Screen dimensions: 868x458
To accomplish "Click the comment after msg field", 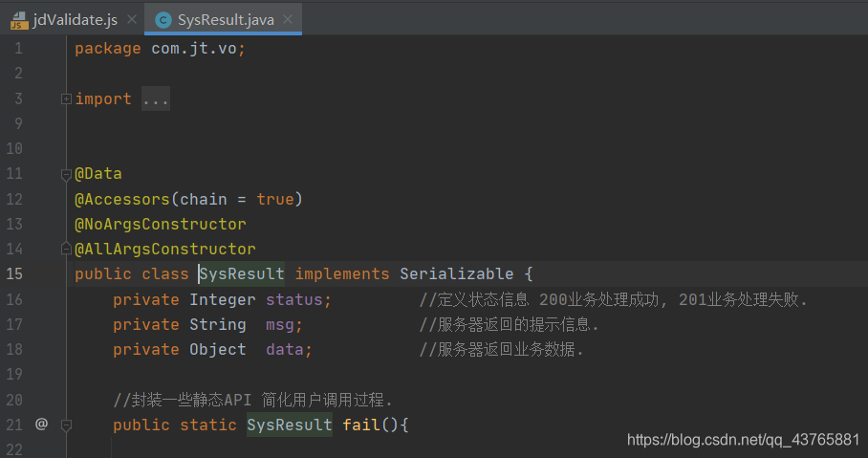I will pyautogui.click(x=509, y=324).
